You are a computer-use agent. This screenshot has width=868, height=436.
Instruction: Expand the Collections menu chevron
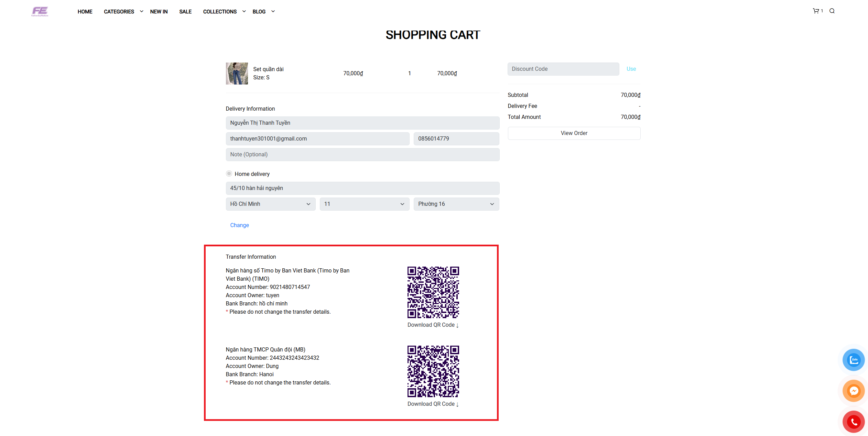(244, 11)
